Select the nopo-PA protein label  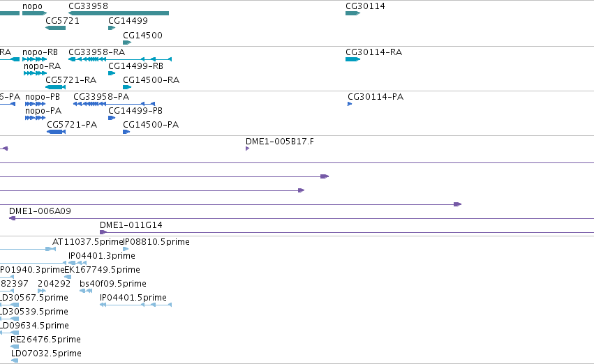[43, 110]
